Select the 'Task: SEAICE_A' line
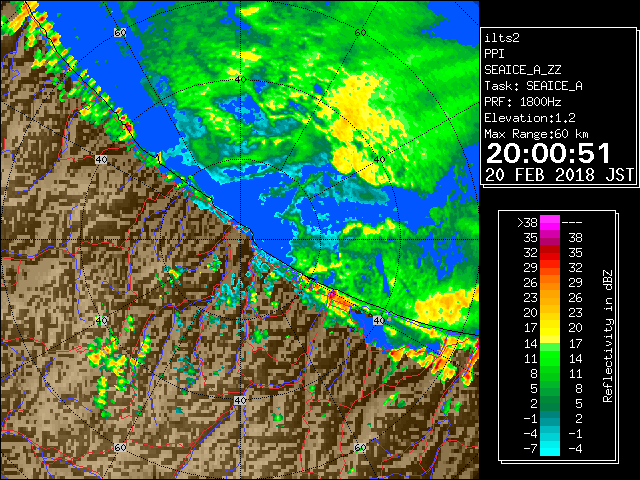The image size is (640, 480). click(x=533, y=86)
